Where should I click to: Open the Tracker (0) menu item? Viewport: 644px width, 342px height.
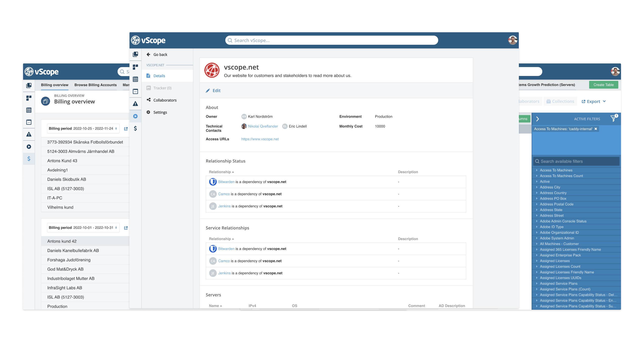coord(167,88)
